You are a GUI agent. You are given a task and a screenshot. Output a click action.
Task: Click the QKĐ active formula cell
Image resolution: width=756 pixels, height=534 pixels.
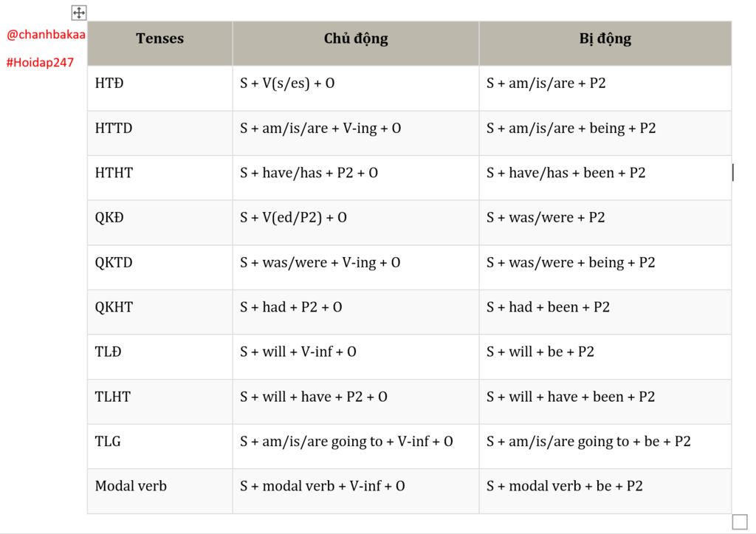click(x=356, y=223)
